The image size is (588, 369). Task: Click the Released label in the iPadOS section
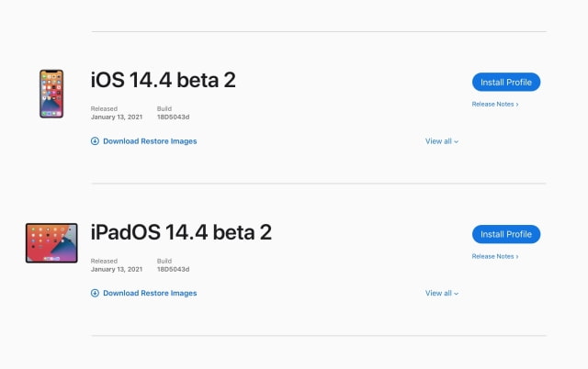(104, 262)
